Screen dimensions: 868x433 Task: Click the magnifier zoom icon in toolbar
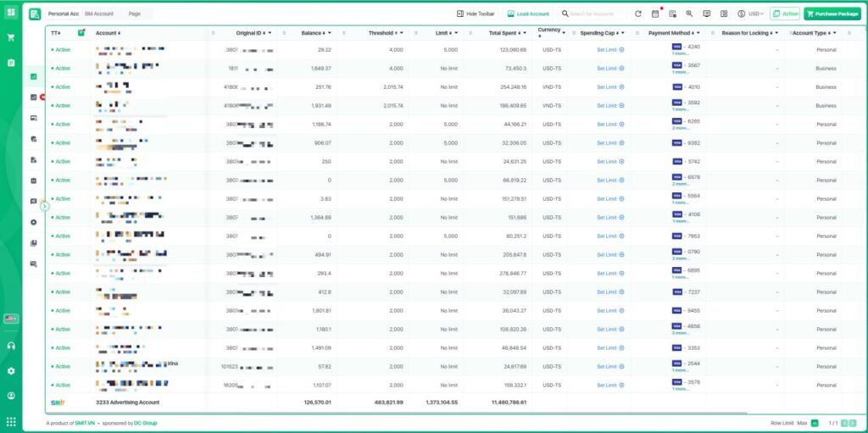[x=689, y=14]
